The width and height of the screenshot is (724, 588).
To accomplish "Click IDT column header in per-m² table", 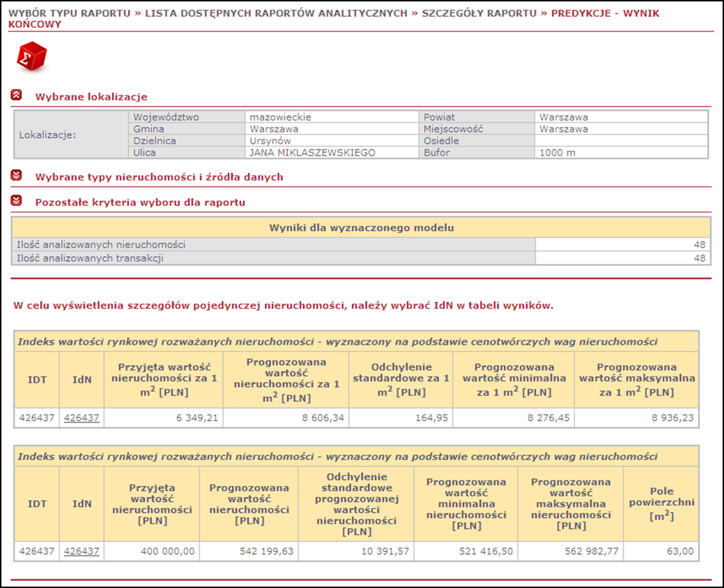I will 37,379.
